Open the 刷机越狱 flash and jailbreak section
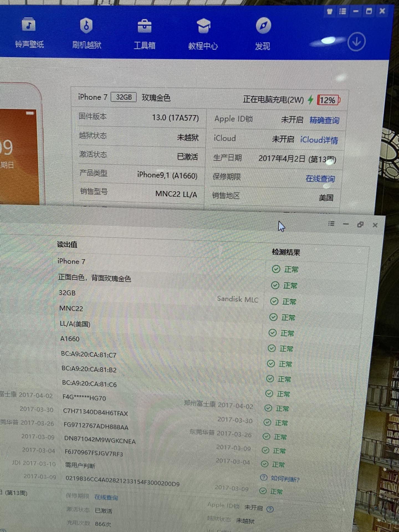Image resolution: width=399 pixels, height=532 pixels. (x=86, y=33)
